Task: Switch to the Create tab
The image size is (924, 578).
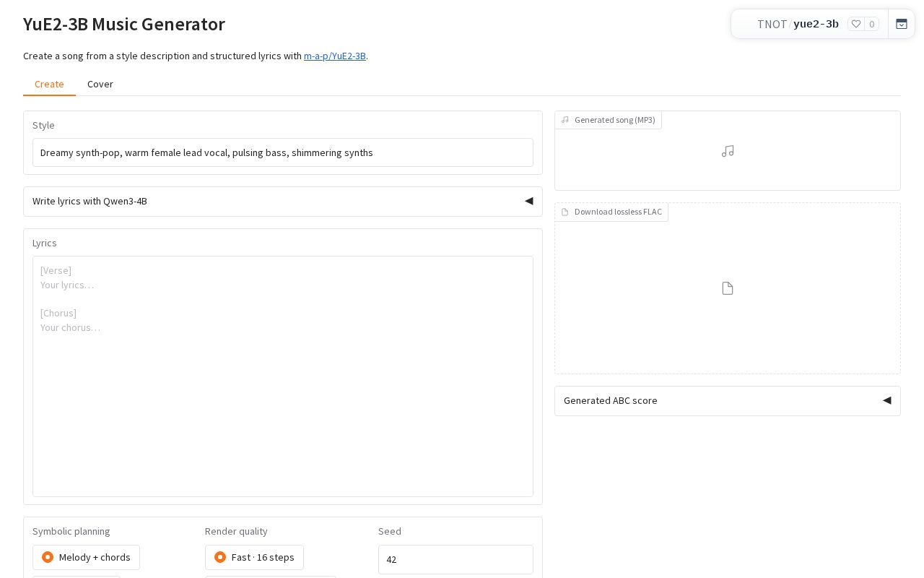Action: [49, 84]
